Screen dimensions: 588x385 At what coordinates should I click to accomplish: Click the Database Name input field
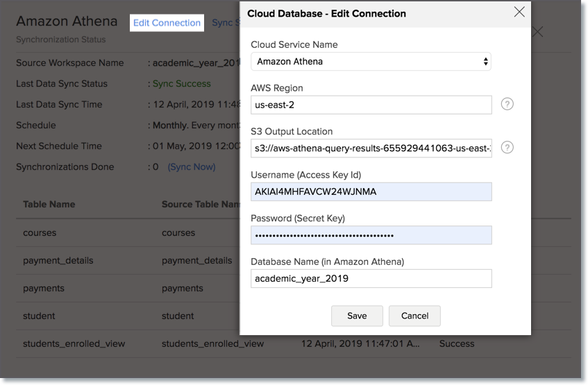[x=371, y=279]
